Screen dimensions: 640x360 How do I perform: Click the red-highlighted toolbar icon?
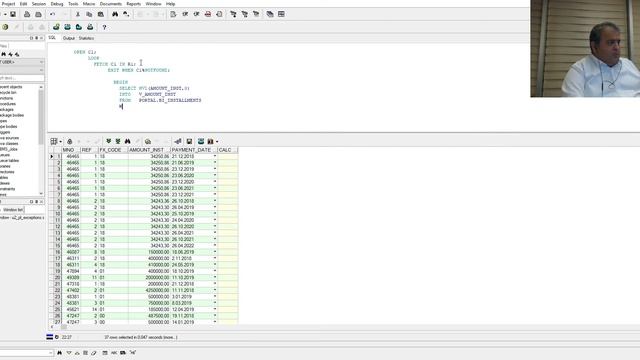[x=208, y=14]
